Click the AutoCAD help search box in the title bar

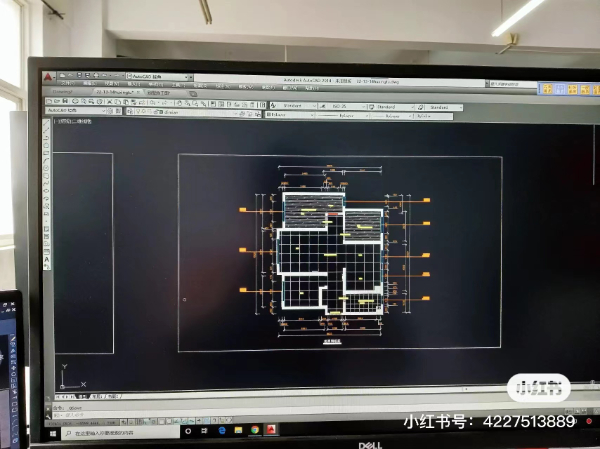513,83
